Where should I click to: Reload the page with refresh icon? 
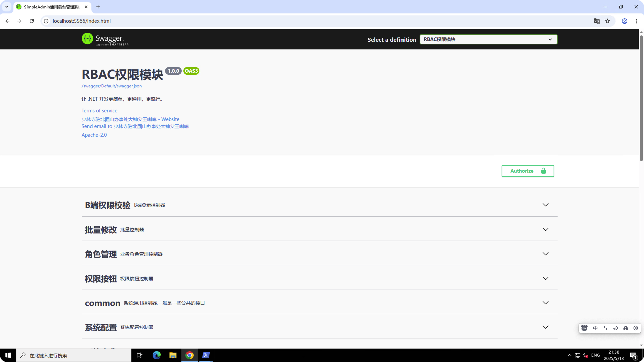32,21
